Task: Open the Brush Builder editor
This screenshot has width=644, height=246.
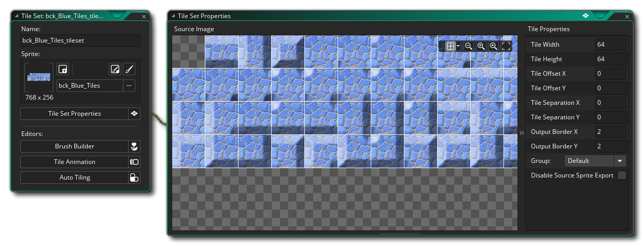Action: 74,146
